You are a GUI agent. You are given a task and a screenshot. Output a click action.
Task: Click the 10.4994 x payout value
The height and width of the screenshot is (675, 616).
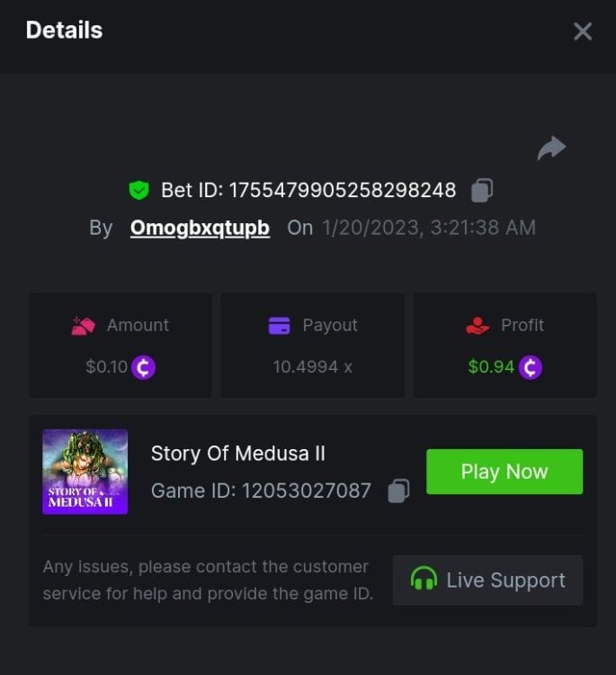312,367
